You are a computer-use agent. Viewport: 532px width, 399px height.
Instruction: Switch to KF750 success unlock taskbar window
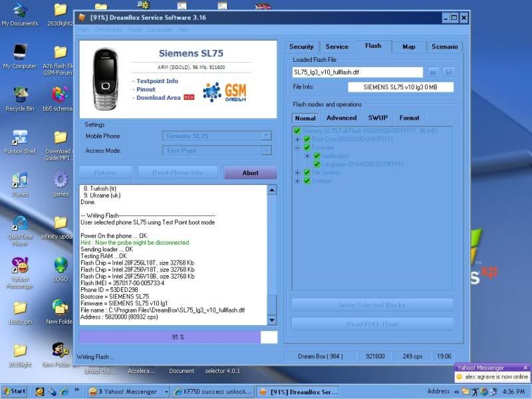pyautogui.click(x=213, y=392)
